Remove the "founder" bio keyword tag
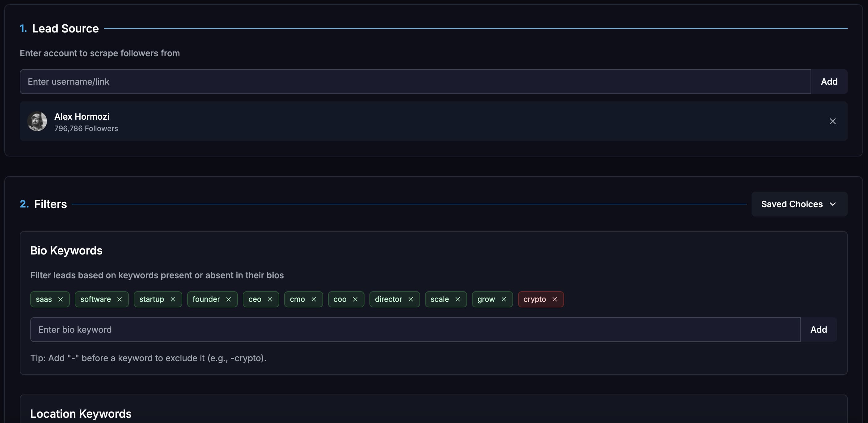Viewport: 868px width, 423px height. click(229, 299)
